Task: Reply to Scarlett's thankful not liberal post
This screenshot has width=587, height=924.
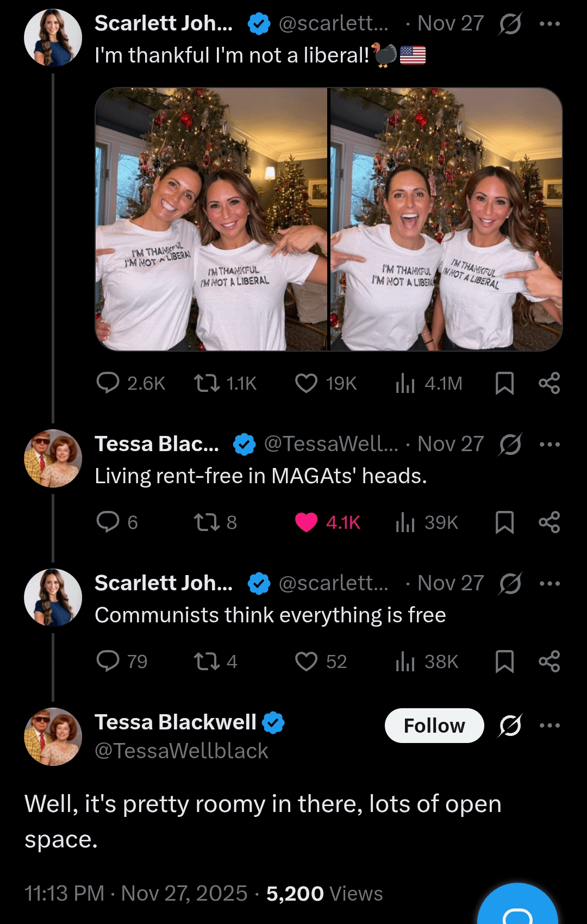Action: 108,383
